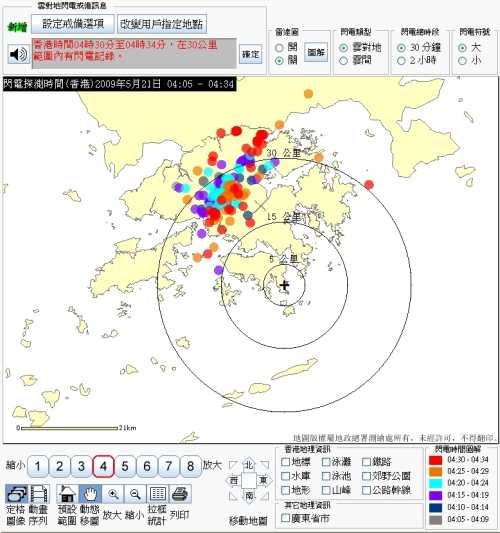The width and height of the screenshot is (500, 533).
Task: Click the black cross location marker on map
Action: tap(285, 286)
